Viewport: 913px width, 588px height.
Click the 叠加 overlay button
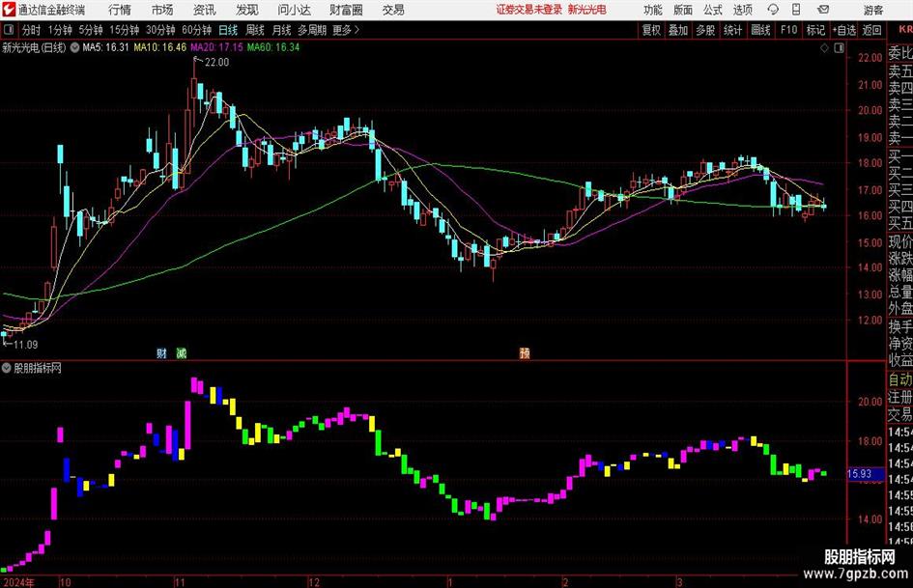pos(678,30)
